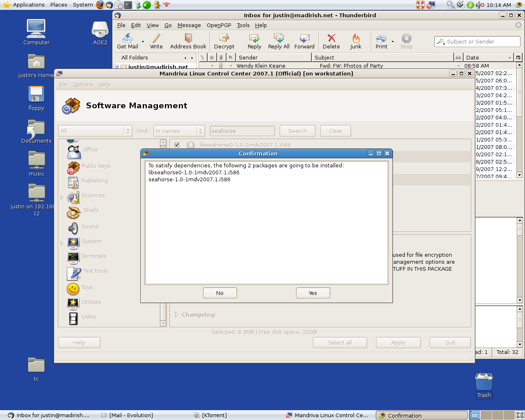Image resolution: width=525 pixels, height=420 pixels.
Task: Click Forward in Thunderbird toolbar
Action: tap(304, 41)
